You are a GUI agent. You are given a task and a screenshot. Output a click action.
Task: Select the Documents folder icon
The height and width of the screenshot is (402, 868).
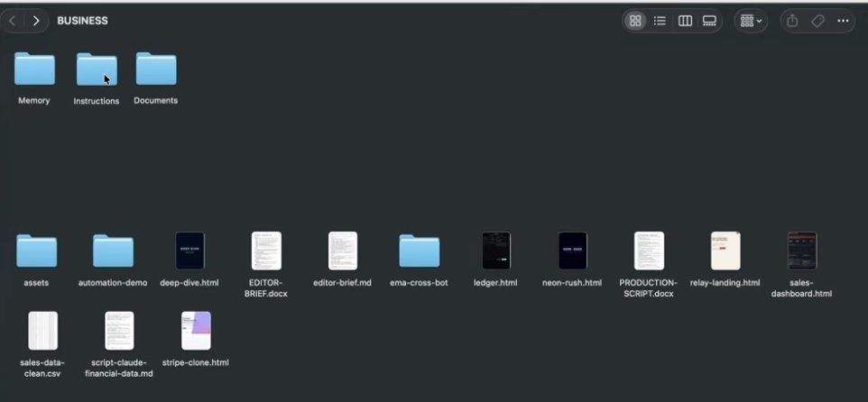156,69
